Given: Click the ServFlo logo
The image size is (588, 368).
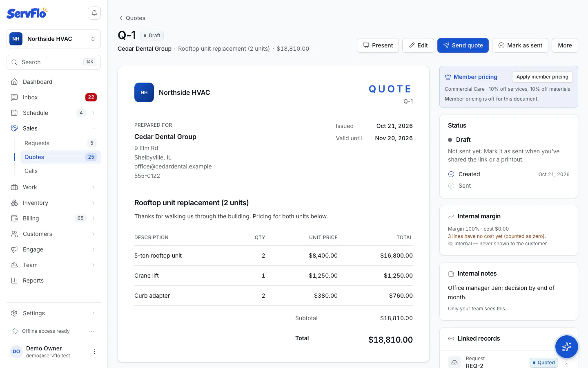Looking at the screenshot, I should [x=27, y=13].
